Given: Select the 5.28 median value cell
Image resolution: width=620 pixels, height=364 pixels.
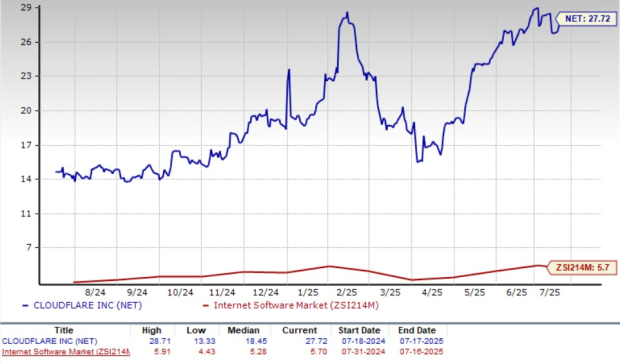Looking at the screenshot, I should (258, 351).
